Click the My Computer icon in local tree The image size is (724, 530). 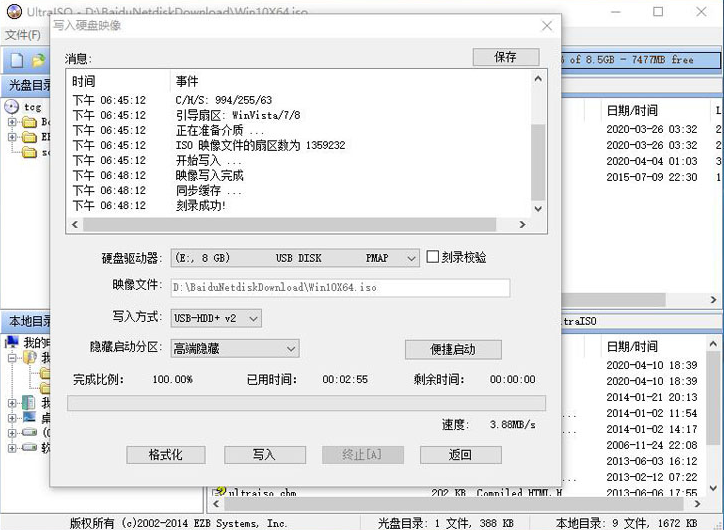(x=12, y=342)
